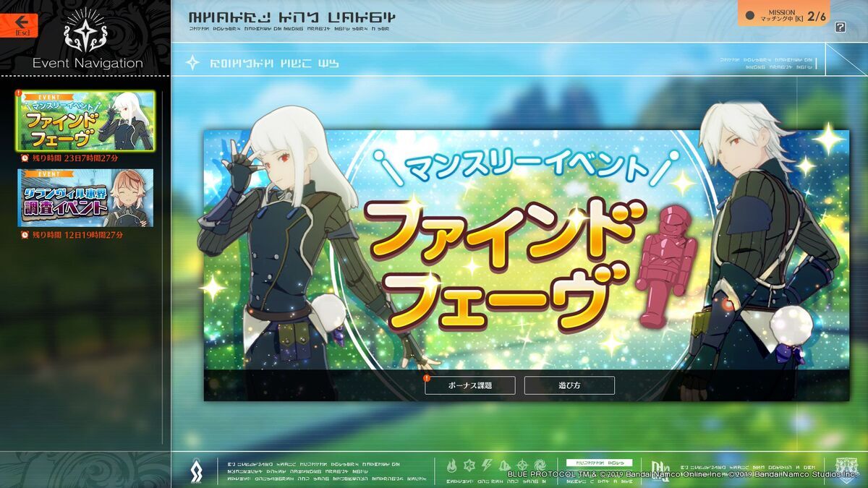Click the orange back arrow Esc button
The height and width of the screenshot is (488, 868).
pos(19,25)
